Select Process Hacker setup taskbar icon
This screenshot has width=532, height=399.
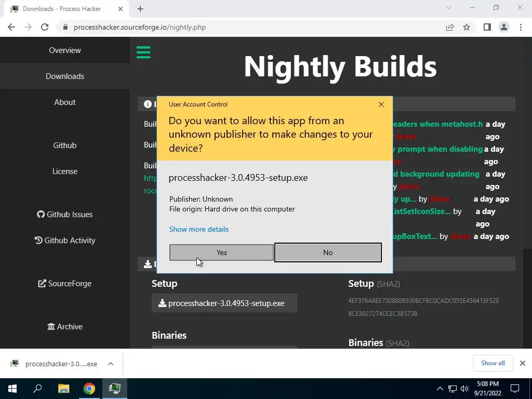pyautogui.click(x=115, y=389)
